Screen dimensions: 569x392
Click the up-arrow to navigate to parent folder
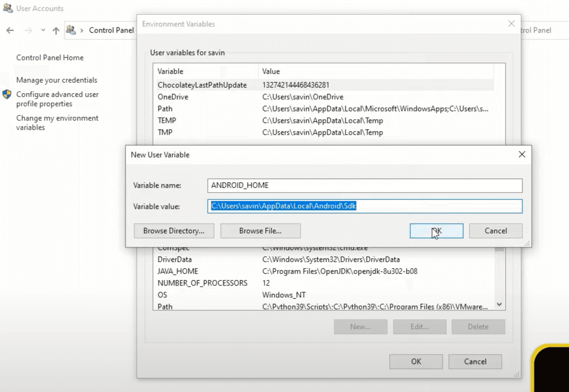[x=55, y=30]
